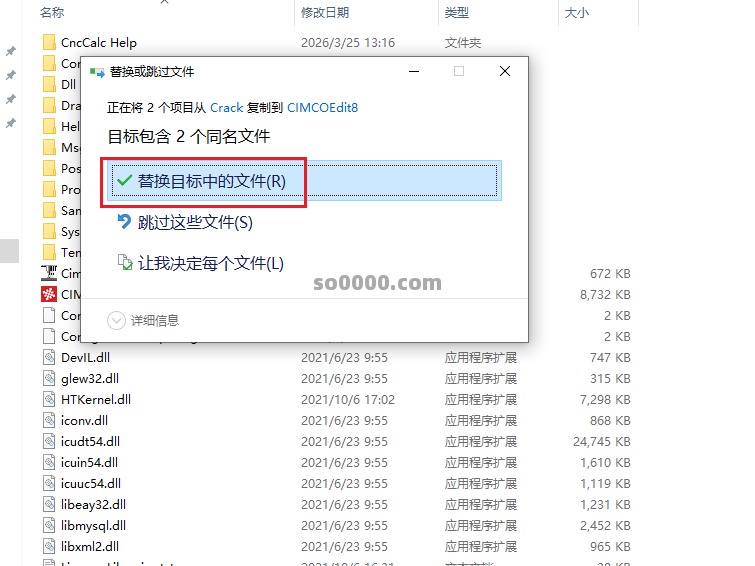
Task: Sort the list by the 名称 column header
Action: (x=52, y=13)
